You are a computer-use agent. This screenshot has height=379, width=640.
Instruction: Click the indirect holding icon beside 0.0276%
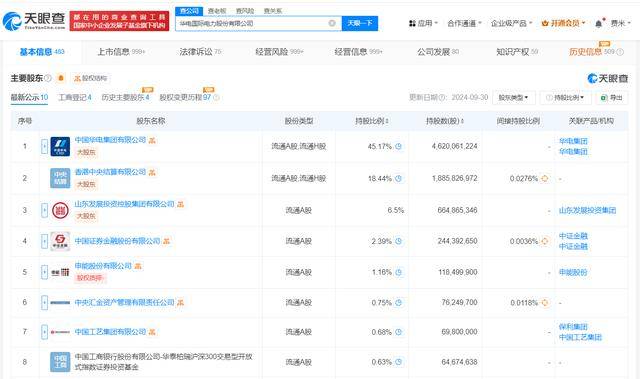tap(545, 178)
